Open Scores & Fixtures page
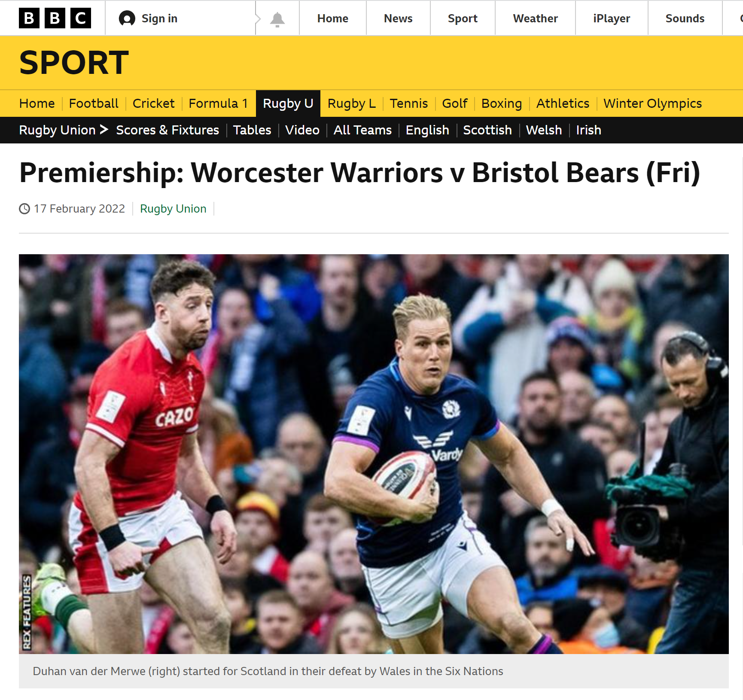 (167, 130)
